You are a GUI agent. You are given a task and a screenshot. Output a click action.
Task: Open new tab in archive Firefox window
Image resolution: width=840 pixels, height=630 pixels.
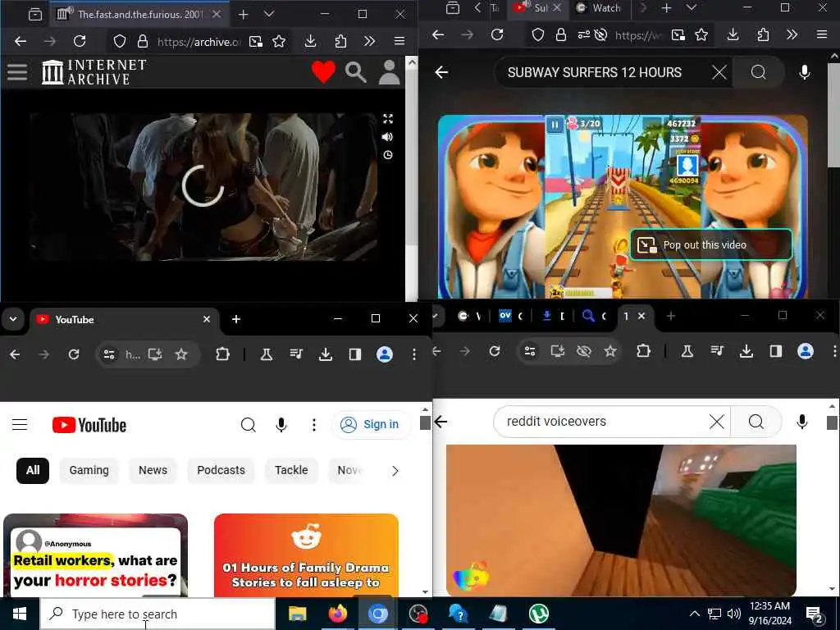click(243, 15)
